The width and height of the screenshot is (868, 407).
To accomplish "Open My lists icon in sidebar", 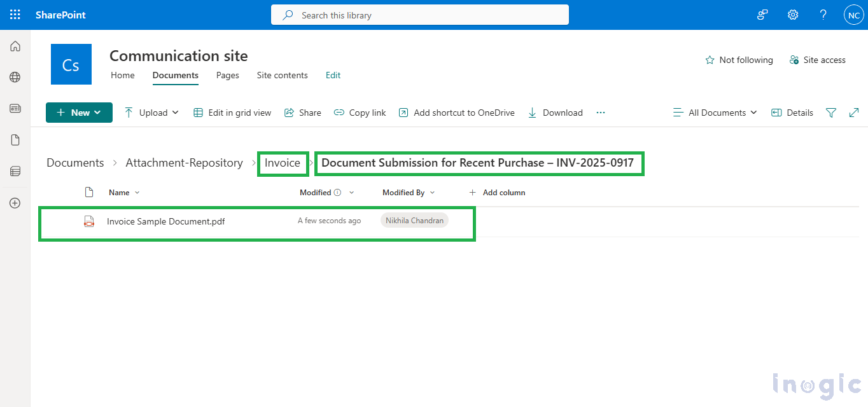I will pos(15,171).
